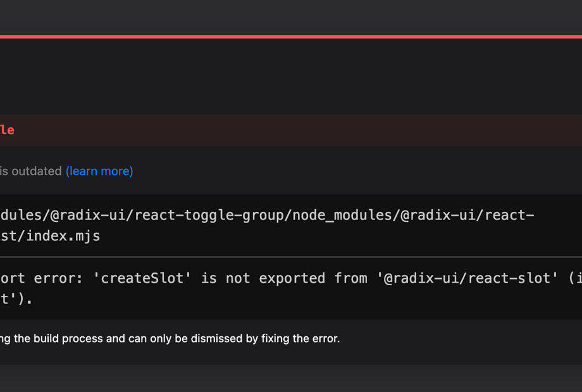Click the "is outdated" version notice text
Screen dimensions: 582x392
point(30,171)
